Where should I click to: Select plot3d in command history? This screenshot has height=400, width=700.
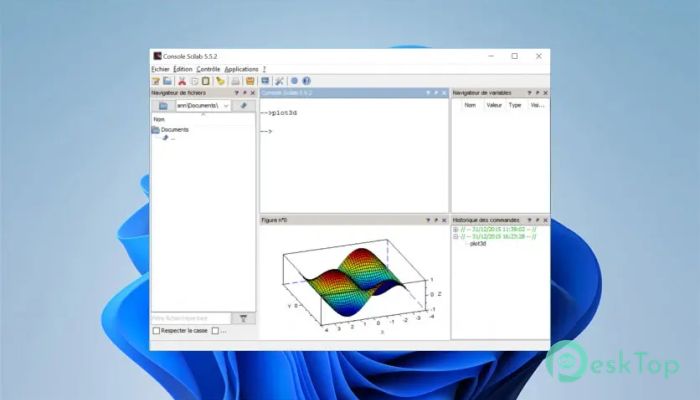(x=478, y=244)
